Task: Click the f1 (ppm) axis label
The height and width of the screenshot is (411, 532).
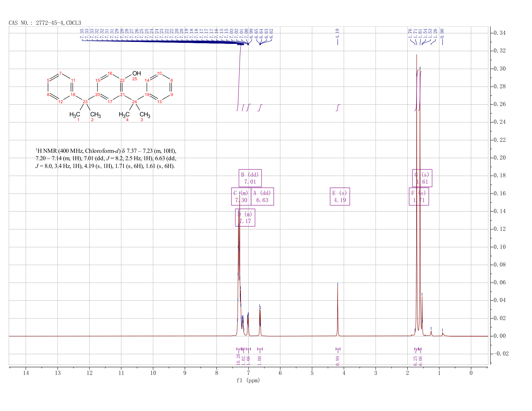Action: click(248, 380)
